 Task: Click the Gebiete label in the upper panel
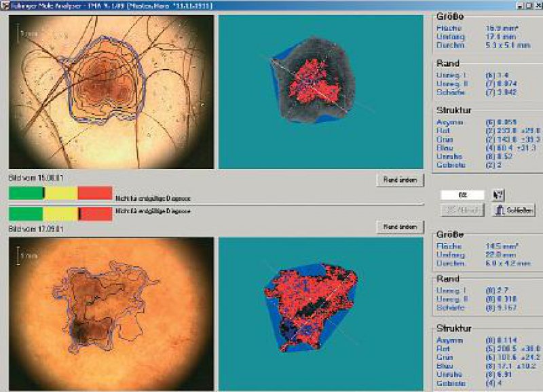point(451,165)
